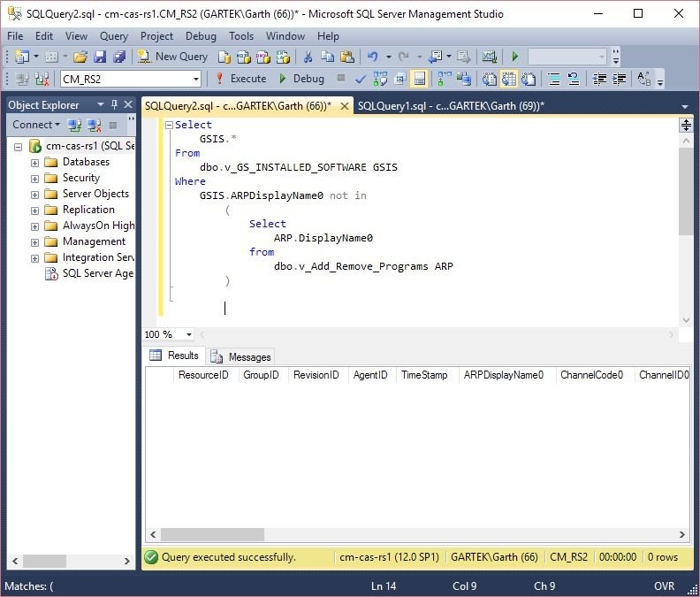
Task: Toggle Results to Grid mode
Action: [x=509, y=79]
